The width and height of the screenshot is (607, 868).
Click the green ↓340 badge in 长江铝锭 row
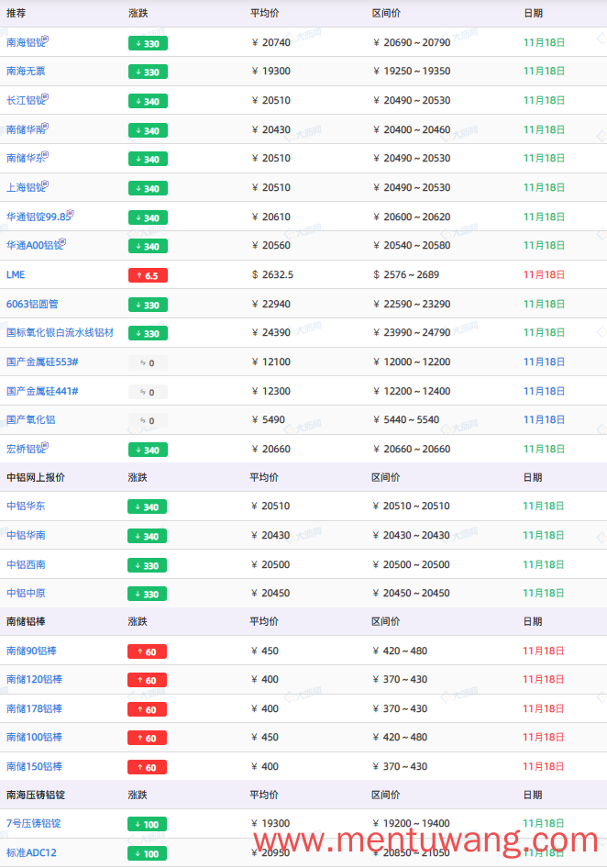(148, 102)
